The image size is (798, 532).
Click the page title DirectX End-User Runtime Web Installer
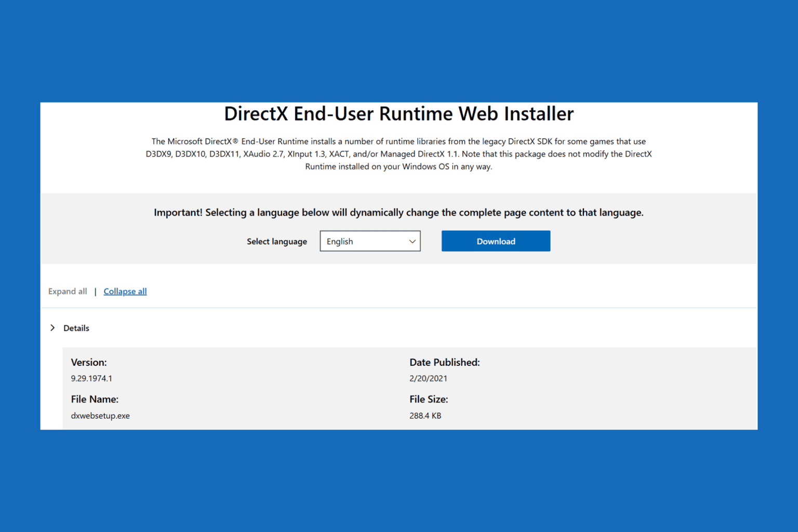[x=399, y=114]
